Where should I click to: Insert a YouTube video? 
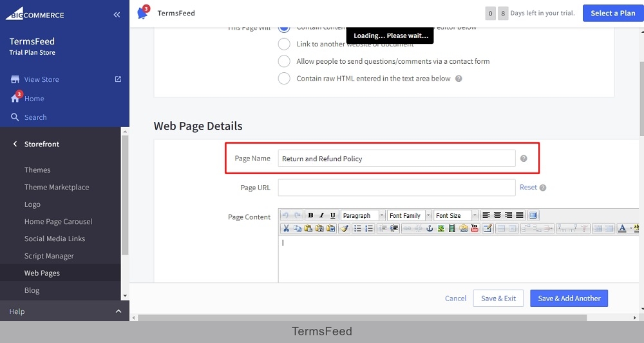[475, 228]
